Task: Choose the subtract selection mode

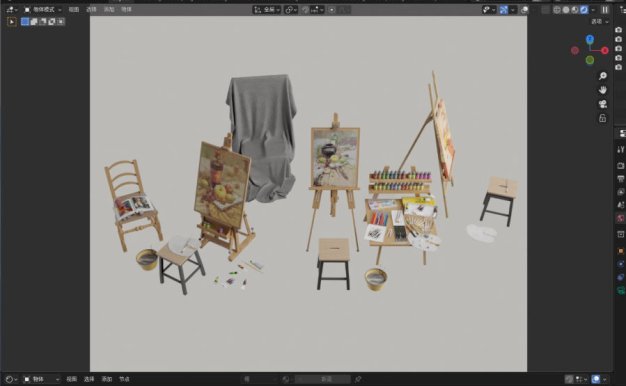Action: click(x=43, y=22)
